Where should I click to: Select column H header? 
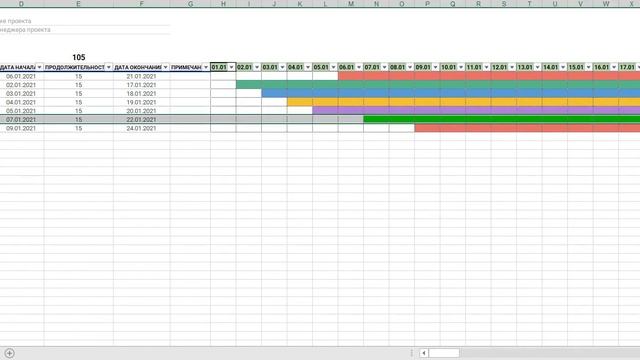(223, 3)
